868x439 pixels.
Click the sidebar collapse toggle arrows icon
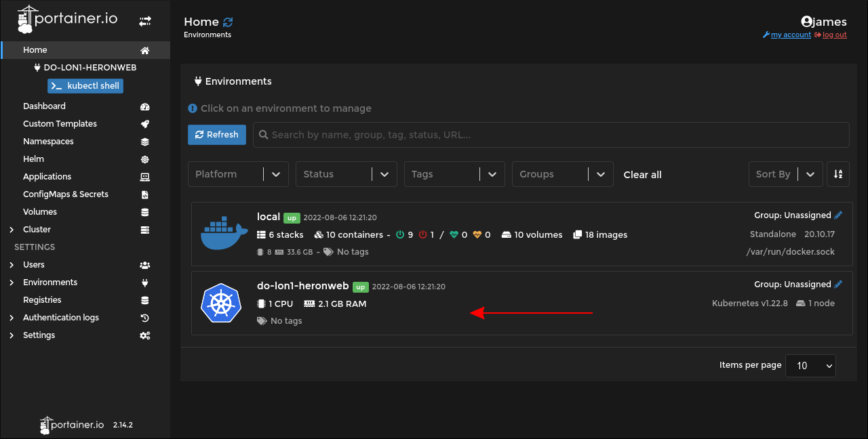pos(145,21)
